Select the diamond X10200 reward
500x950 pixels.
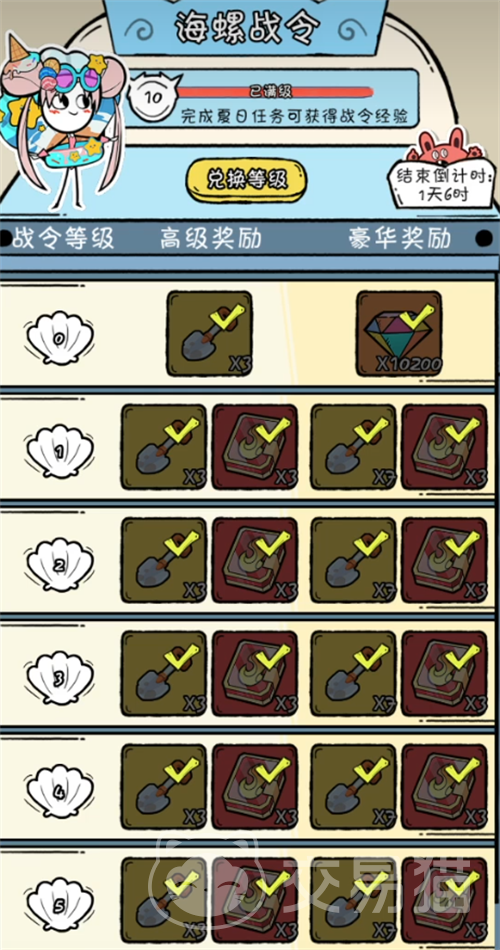click(399, 333)
